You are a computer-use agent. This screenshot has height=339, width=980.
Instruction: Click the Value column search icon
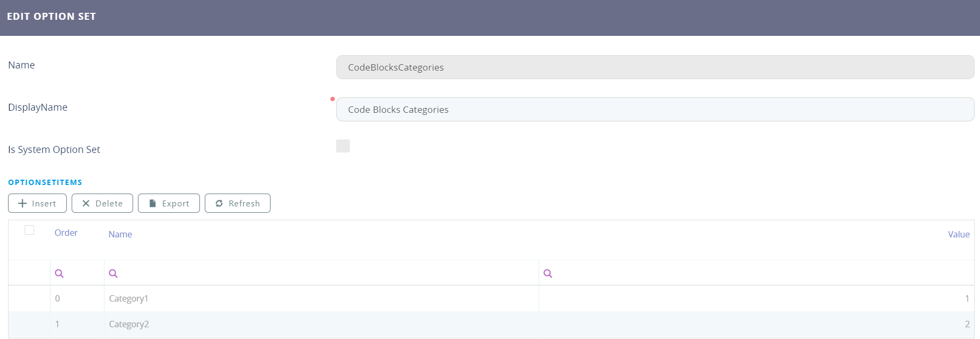548,273
